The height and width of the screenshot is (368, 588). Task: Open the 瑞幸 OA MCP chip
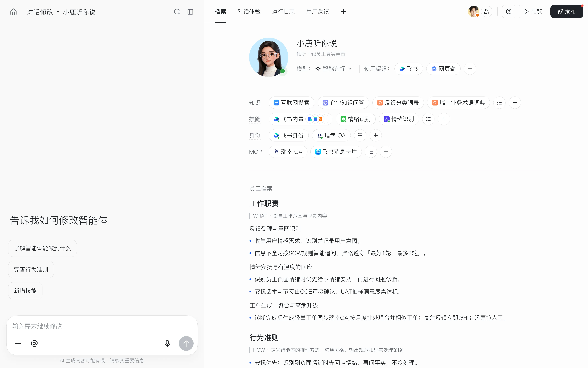coord(288,152)
